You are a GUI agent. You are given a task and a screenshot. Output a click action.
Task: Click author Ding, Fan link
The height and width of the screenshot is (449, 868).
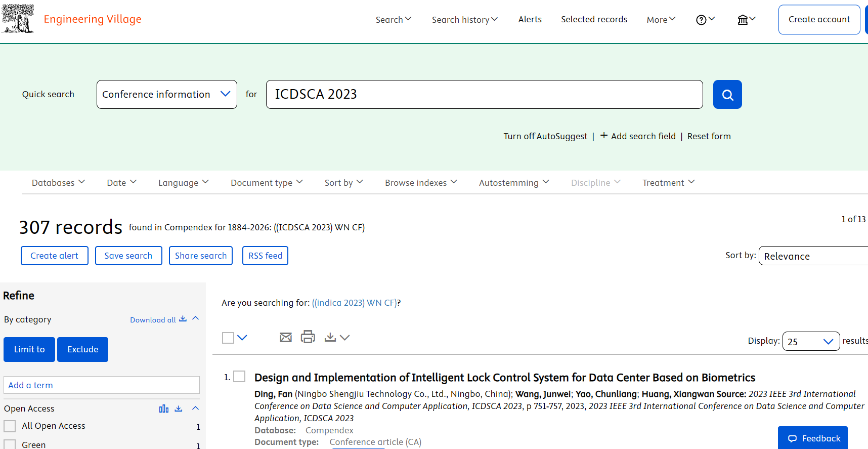tap(273, 394)
